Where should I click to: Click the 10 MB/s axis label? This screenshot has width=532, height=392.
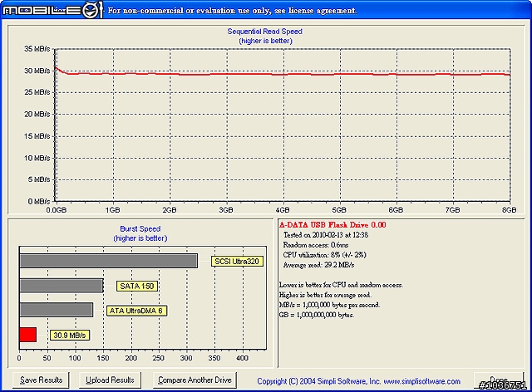pyautogui.click(x=37, y=159)
